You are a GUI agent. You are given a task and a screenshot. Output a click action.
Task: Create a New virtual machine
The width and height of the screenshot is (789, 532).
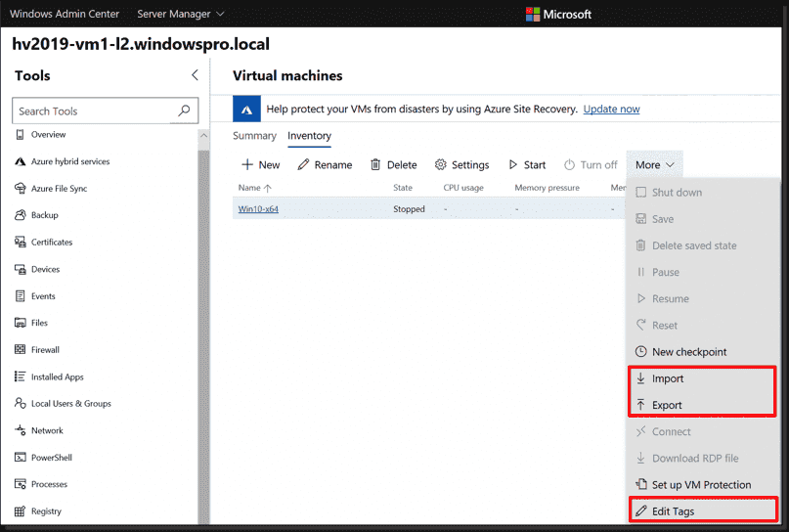261,164
